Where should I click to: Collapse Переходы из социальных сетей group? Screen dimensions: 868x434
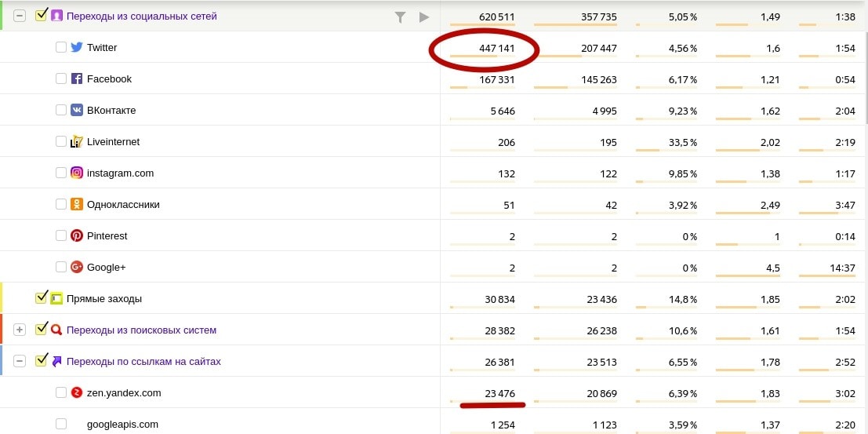coord(20,16)
